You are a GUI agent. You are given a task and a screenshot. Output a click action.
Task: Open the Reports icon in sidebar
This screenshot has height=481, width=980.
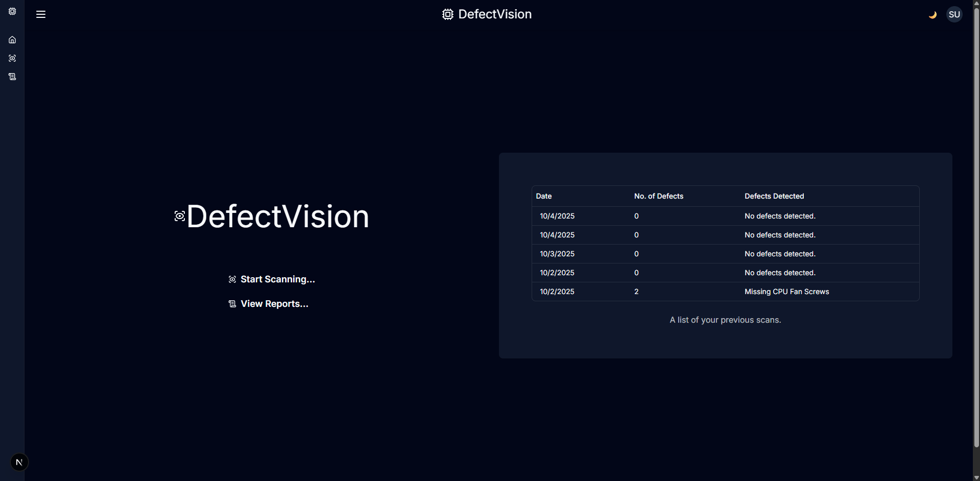12,77
